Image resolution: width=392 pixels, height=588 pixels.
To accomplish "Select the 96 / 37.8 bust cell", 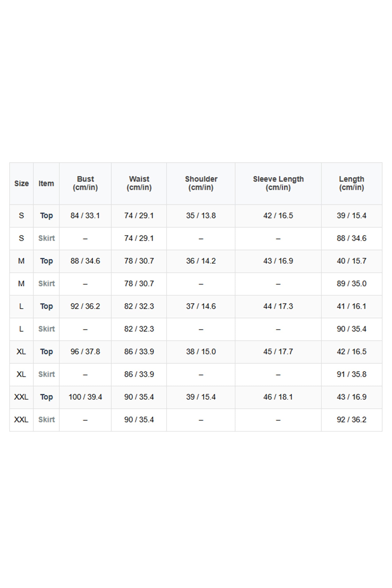I will pos(85,351).
